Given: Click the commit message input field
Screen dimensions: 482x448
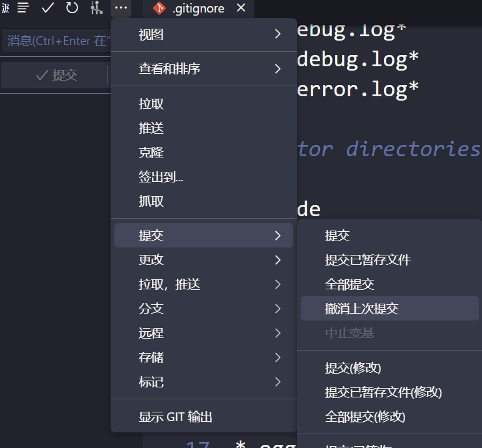Looking at the screenshot, I should tap(56, 41).
